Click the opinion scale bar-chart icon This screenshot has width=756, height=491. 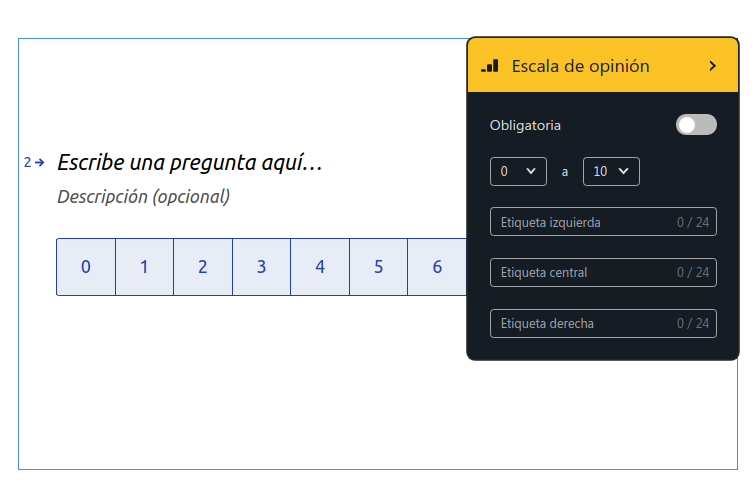coord(490,66)
